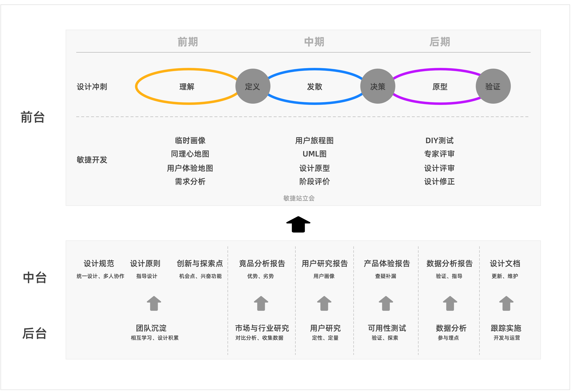
Task: Click gray arrow above 用户研究
Action: (324, 303)
